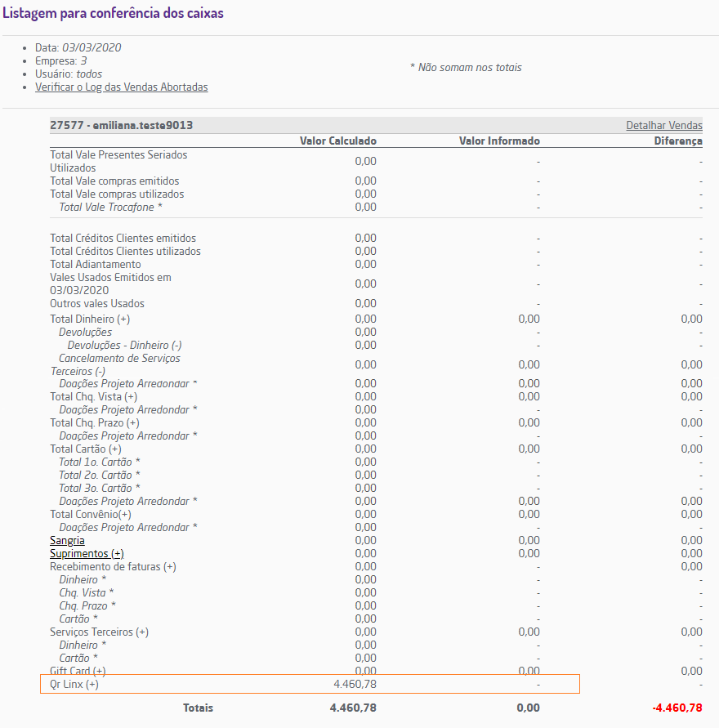Select the cashier header 27577 - emiliana.teste9013
The image size is (719, 728).
point(121,125)
